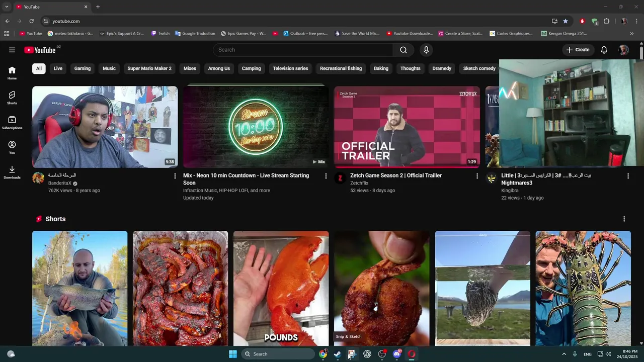Click the BanderitaX channel avatar
Viewport: 644px width, 362px height.
[x=38, y=177]
